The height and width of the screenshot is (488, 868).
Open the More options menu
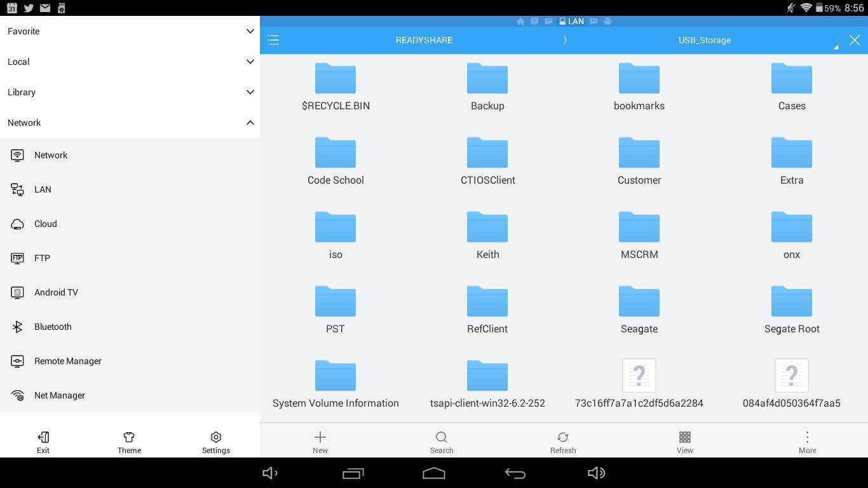point(807,442)
